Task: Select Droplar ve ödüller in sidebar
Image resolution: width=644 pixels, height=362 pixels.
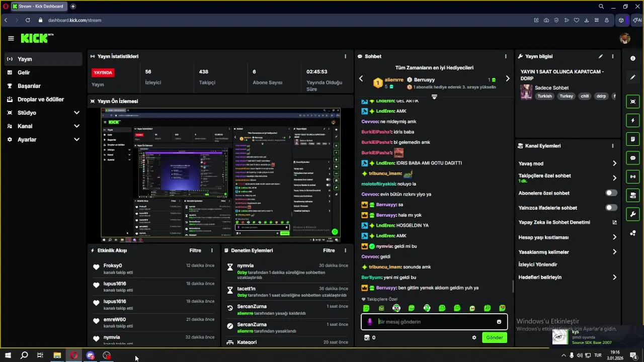Action: pyautogui.click(x=44, y=100)
